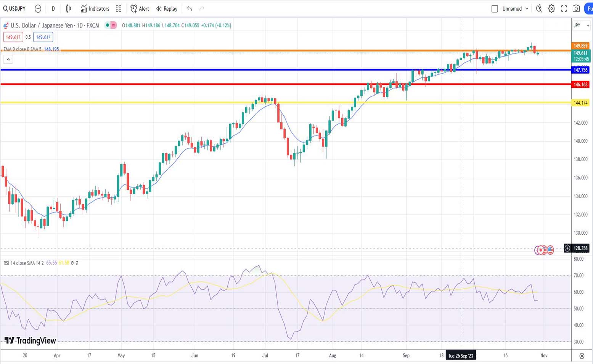Screen dimensions: 593x364
Task: Toggle the Unnamed layout checkbox square
Action: tap(495, 9)
